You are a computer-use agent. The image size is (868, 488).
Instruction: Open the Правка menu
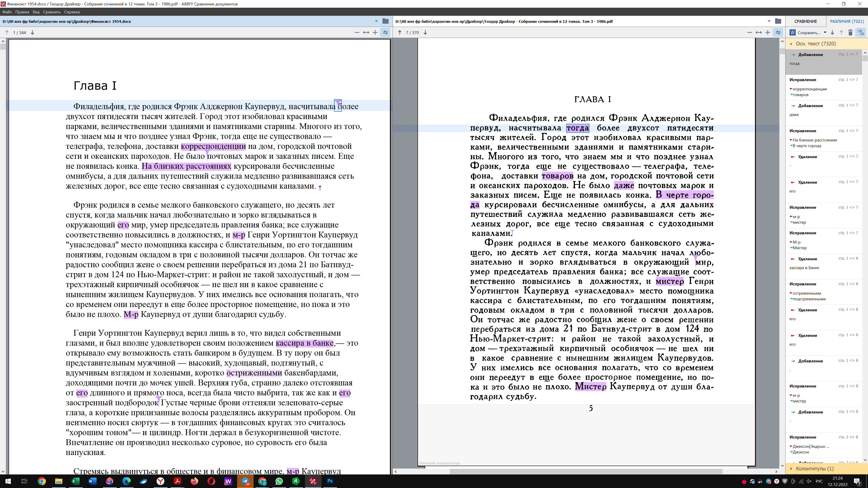pyautogui.click(x=22, y=12)
